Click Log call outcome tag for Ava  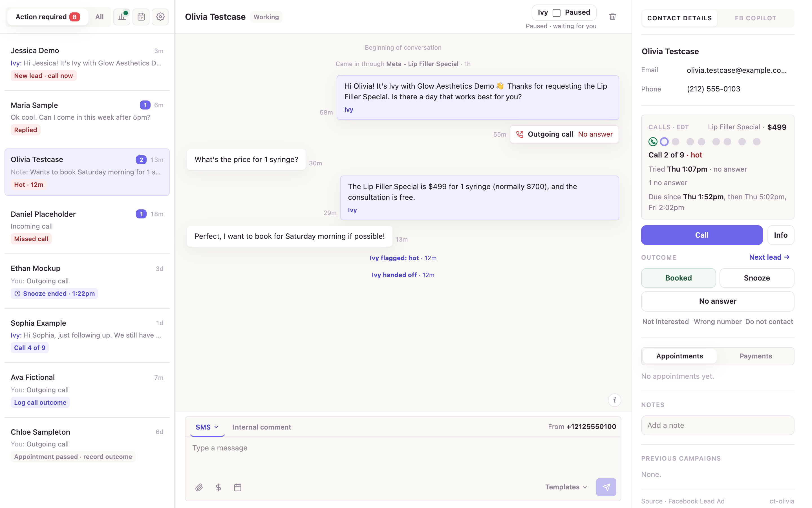[40, 402]
